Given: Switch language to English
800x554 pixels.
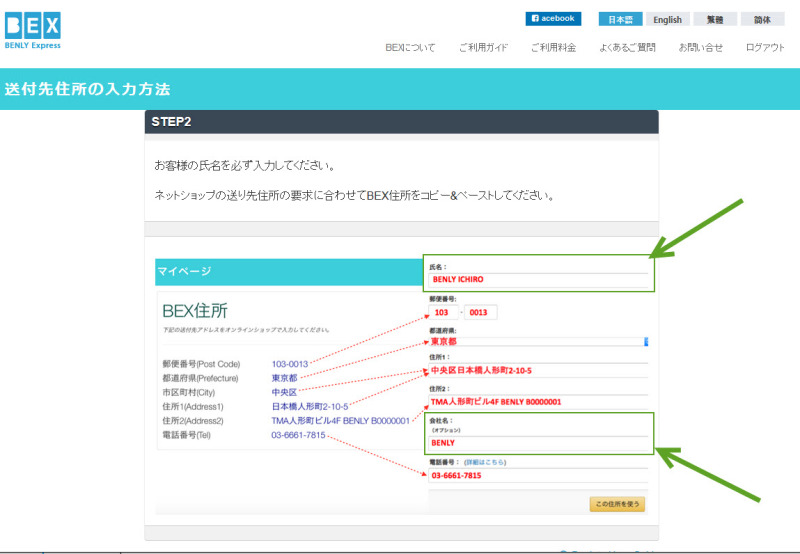Looking at the screenshot, I should point(667,19).
